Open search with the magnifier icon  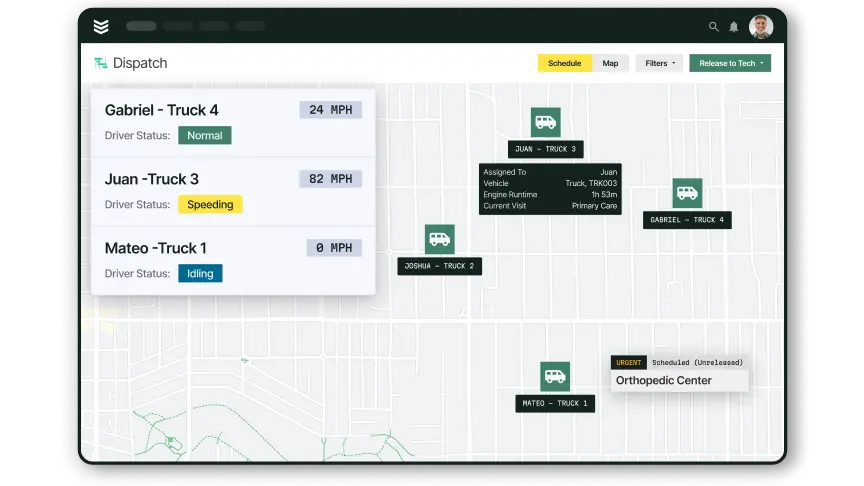714,26
